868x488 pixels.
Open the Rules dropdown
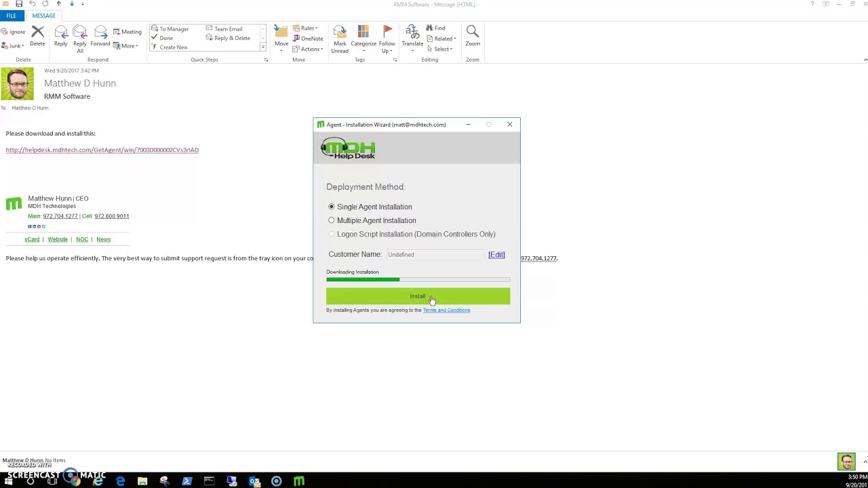click(x=305, y=28)
